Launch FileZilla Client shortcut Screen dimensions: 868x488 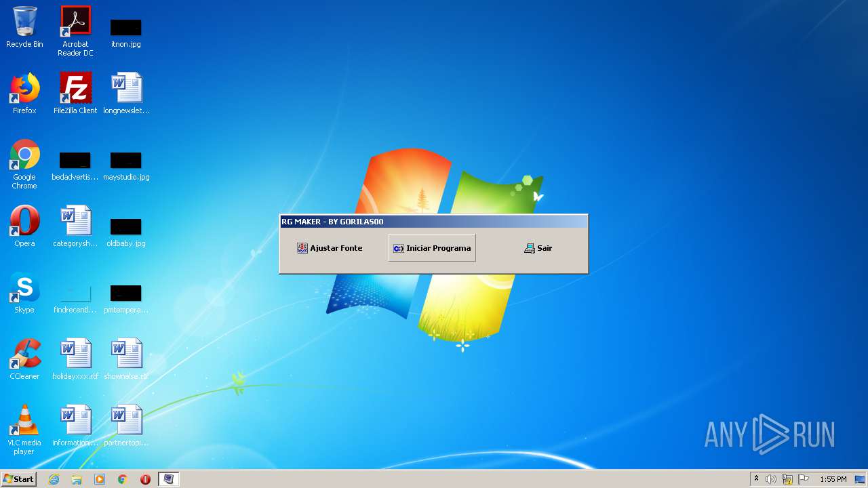point(75,94)
